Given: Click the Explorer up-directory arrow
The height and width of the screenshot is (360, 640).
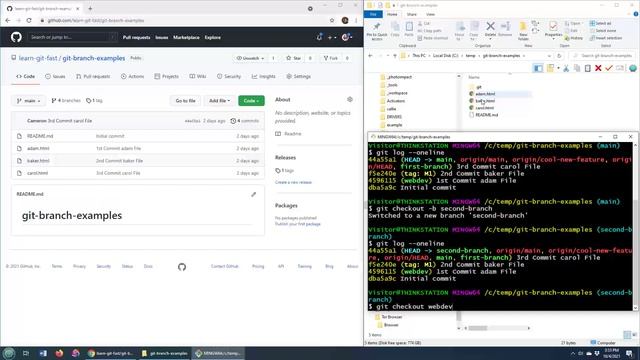Looking at the screenshot, I should click(x=395, y=56).
